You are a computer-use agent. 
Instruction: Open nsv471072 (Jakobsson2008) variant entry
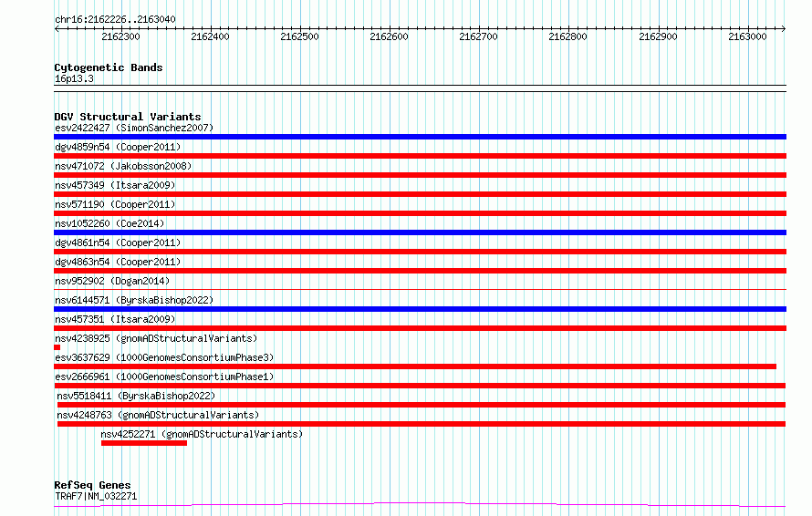123,166
